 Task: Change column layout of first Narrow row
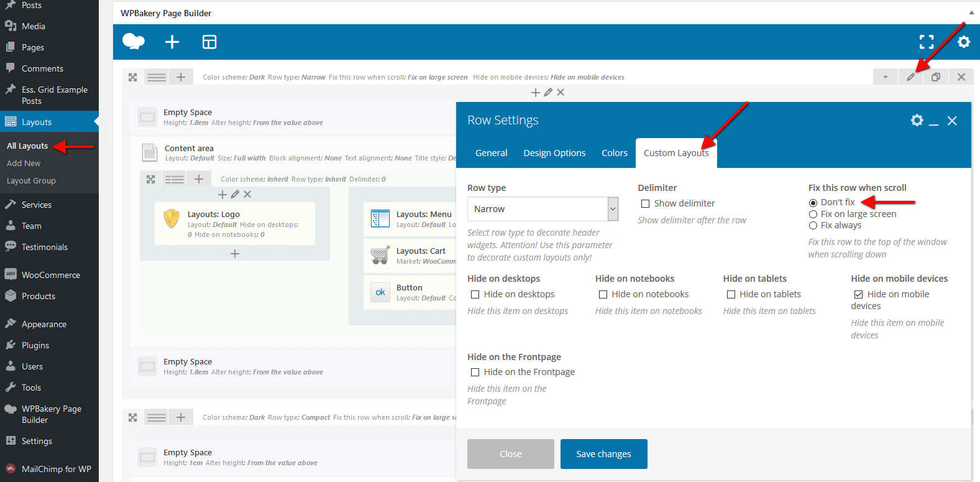[x=157, y=77]
